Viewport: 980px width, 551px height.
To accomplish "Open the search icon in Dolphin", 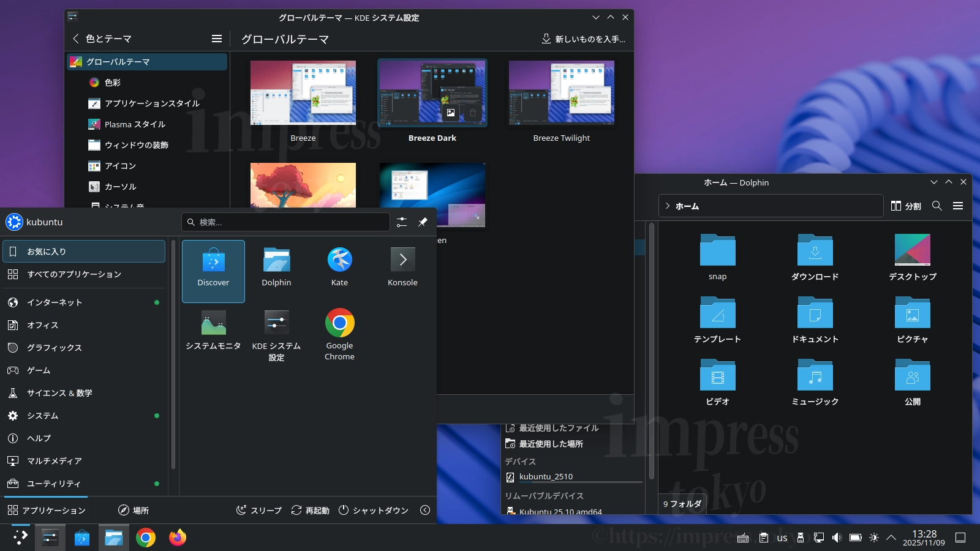I will point(937,206).
